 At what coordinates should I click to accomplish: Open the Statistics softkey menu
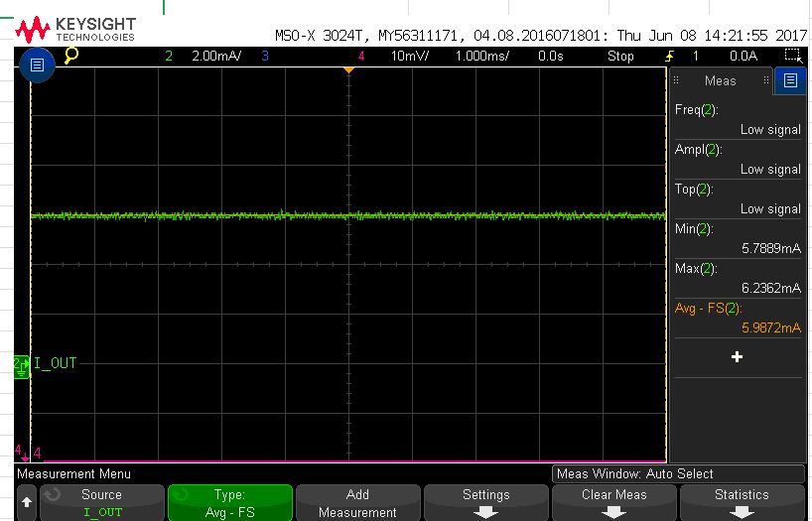click(x=742, y=503)
